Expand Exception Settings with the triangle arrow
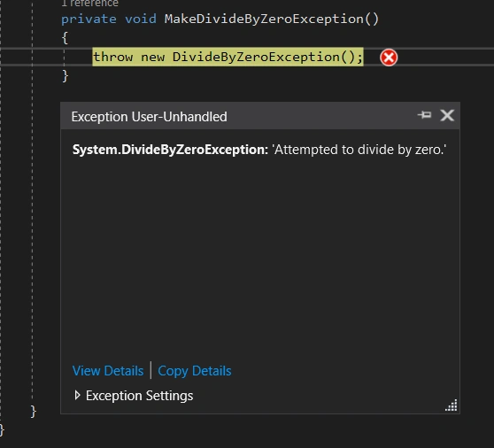Screen dimensions: 494x448 click(77, 395)
